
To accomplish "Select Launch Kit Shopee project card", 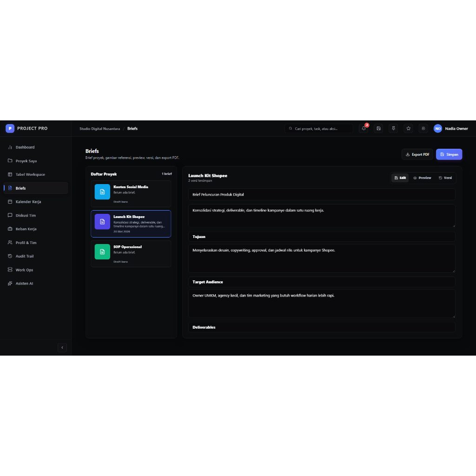I will (x=131, y=224).
